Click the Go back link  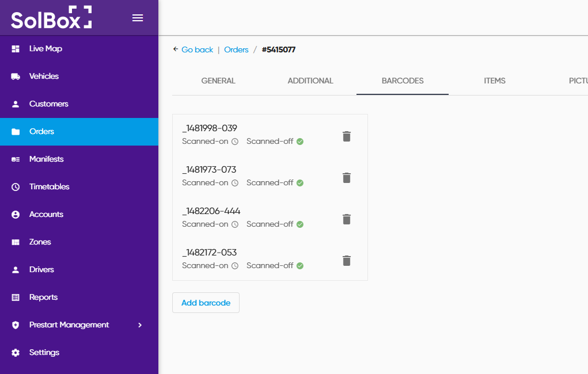pos(197,50)
